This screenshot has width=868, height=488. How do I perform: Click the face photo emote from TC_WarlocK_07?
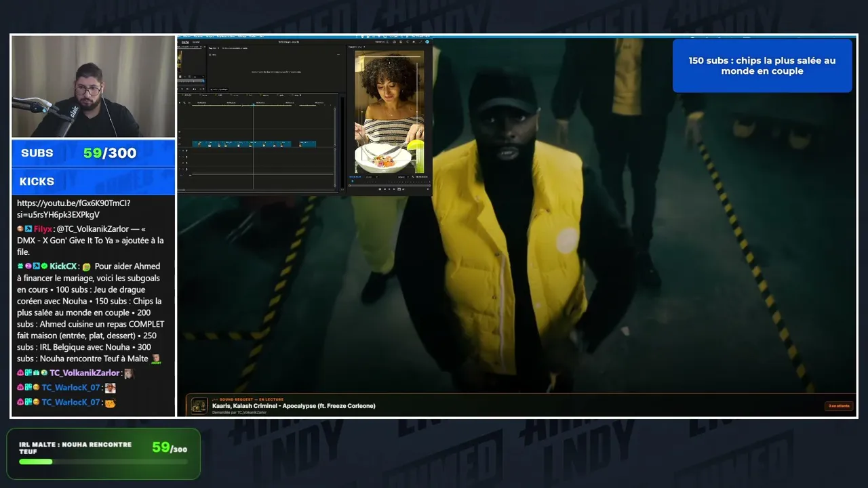coord(110,388)
